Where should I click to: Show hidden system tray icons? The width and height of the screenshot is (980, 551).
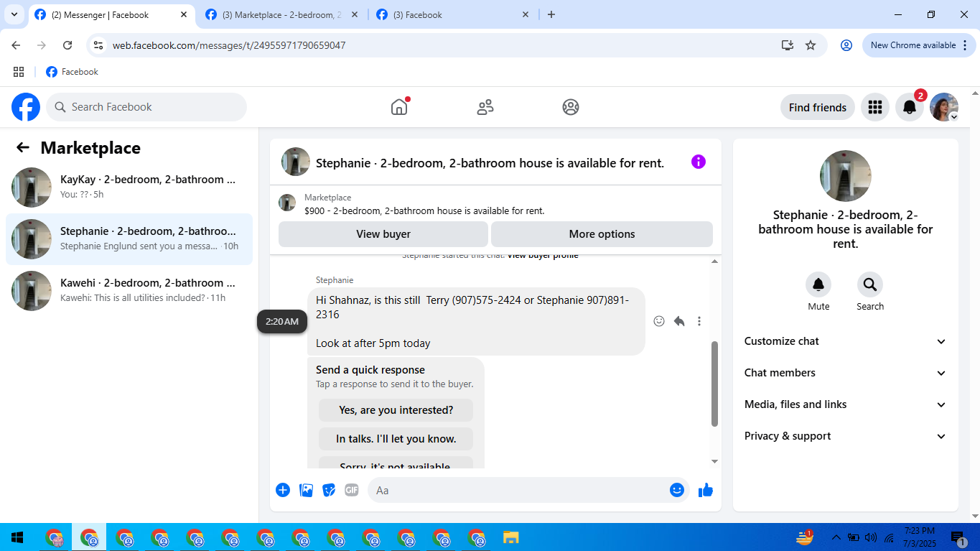836,537
